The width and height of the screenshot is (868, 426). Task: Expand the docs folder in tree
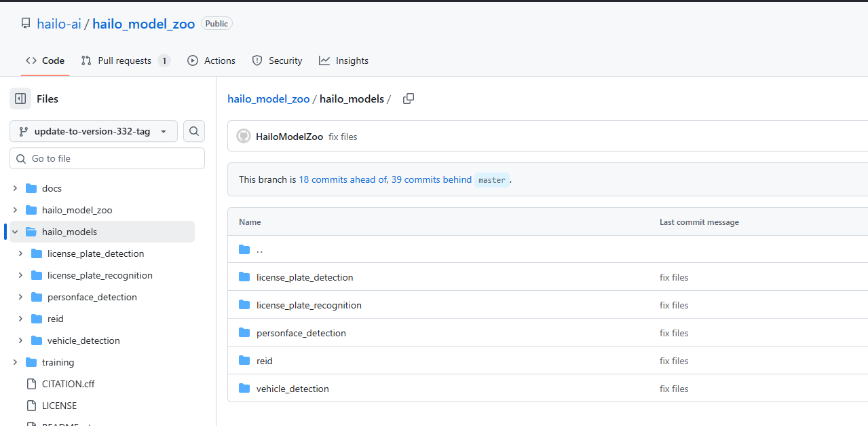[15, 188]
